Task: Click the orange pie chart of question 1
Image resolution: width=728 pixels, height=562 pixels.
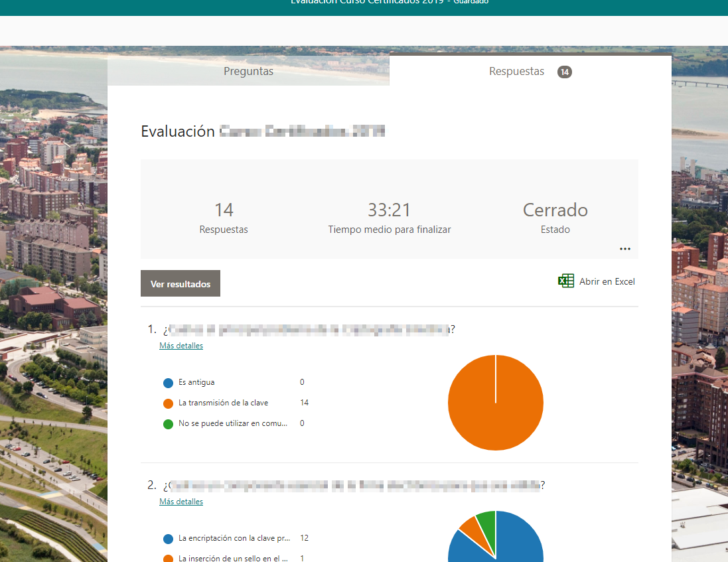Action: 495,402
